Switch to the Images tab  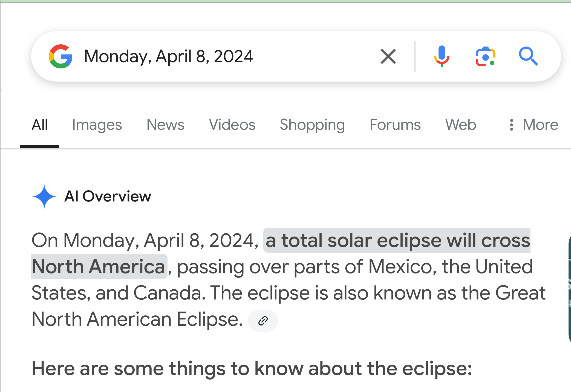coord(97,125)
